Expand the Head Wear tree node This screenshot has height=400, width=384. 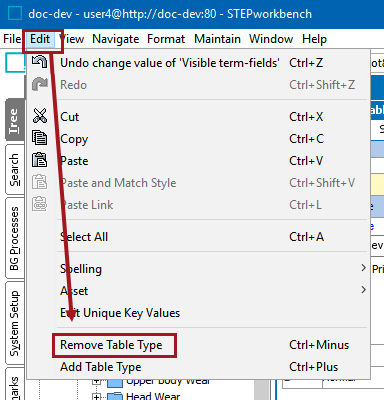click(x=97, y=396)
